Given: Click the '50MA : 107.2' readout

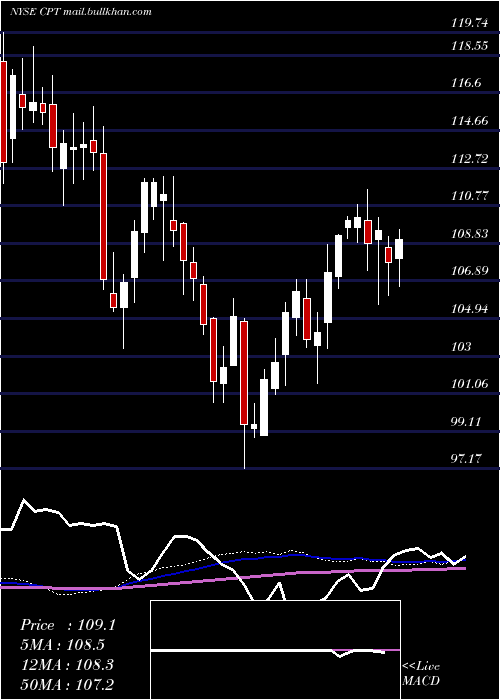Looking at the screenshot, I should click(x=67, y=684).
